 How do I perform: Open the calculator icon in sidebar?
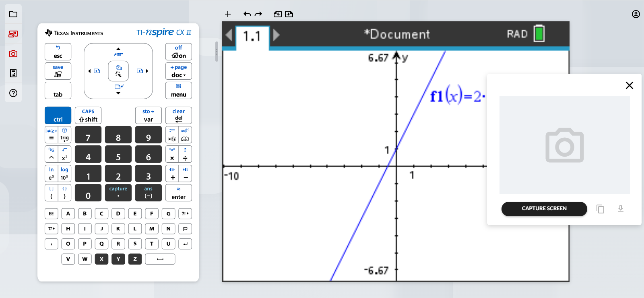pos(13,73)
